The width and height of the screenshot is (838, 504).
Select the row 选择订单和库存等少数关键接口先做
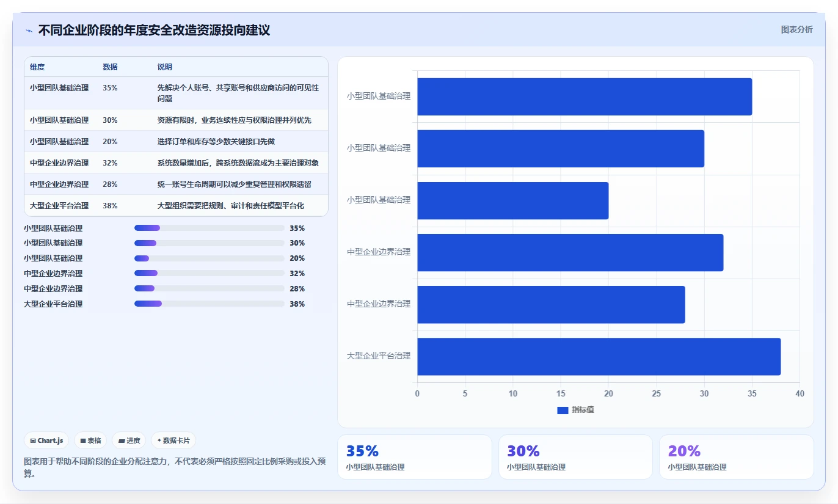[176, 142]
